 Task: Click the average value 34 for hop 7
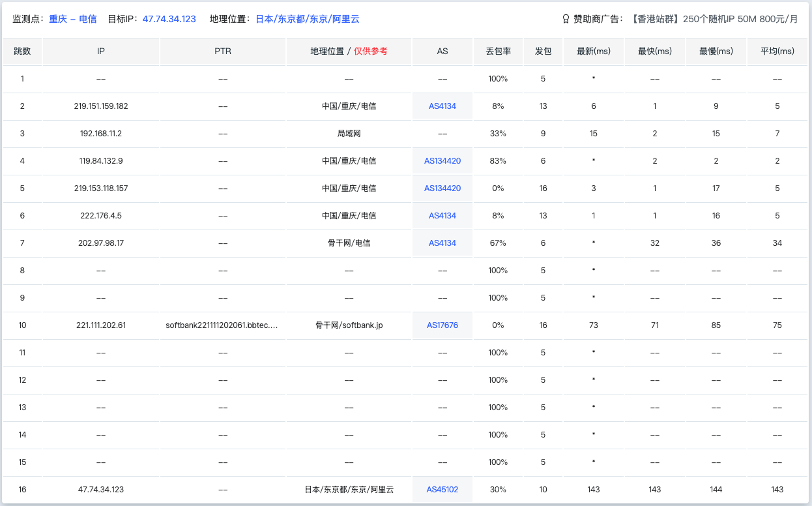(777, 243)
